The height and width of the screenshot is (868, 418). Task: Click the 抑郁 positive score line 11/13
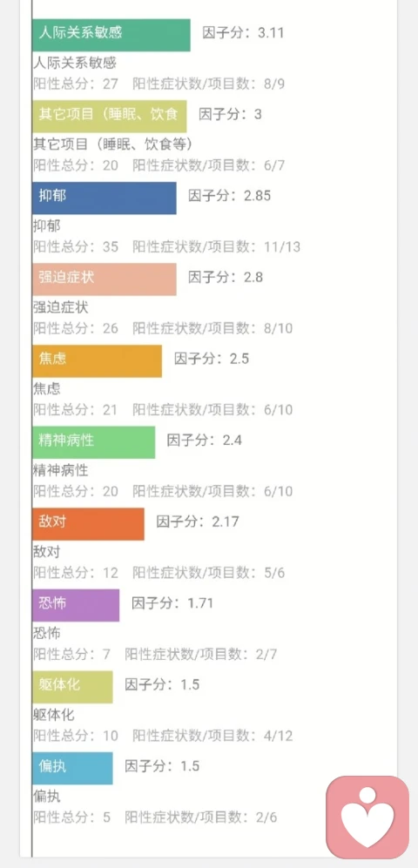[x=166, y=247]
